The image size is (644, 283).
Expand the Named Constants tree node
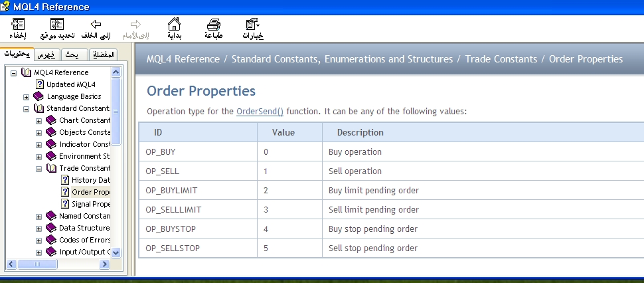click(x=39, y=217)
